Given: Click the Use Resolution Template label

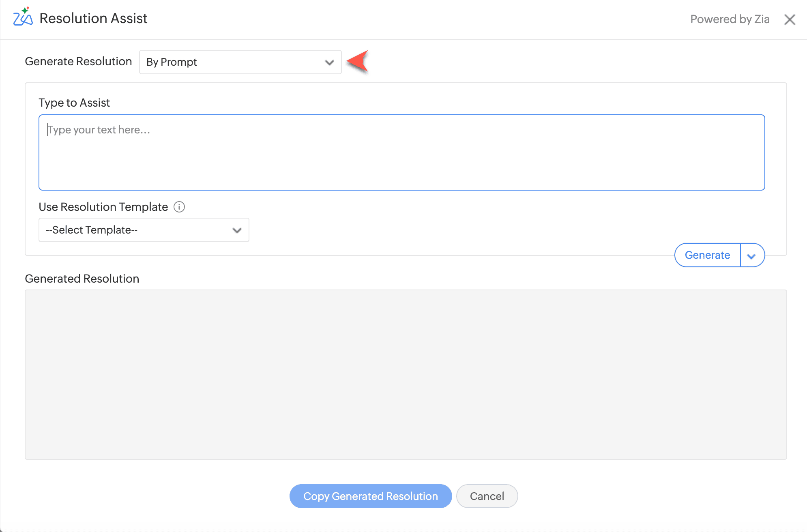Looking at the screenshot, I should 103,207.
